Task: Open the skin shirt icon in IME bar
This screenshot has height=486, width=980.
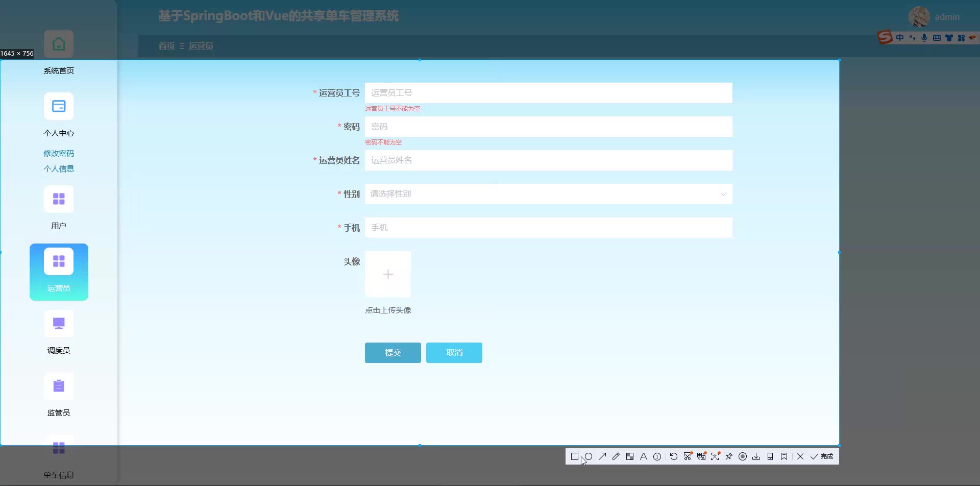Action: point(949,38)
